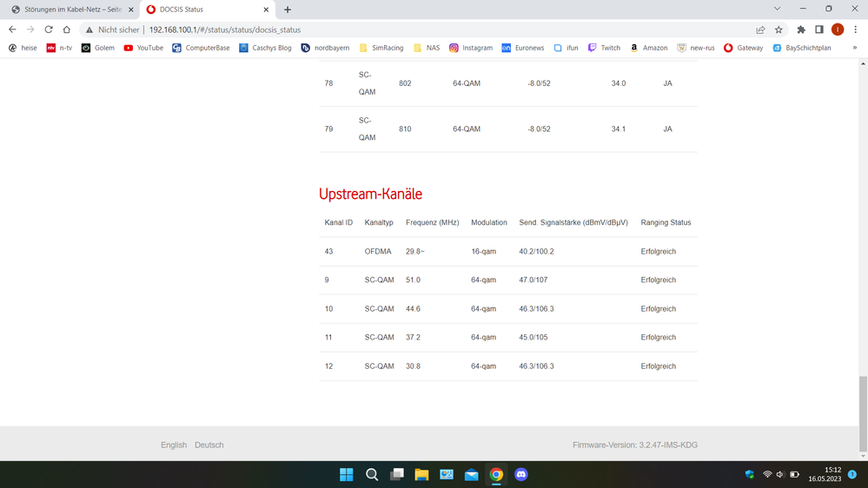
Task: Click frequency 37.2 in channel 11 row
Action: (413, 338)
